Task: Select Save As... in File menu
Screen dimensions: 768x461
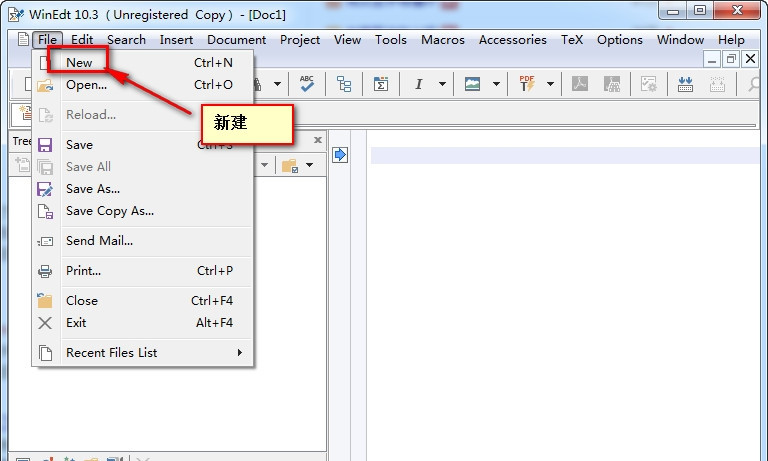Action: (x=142, y=189)
